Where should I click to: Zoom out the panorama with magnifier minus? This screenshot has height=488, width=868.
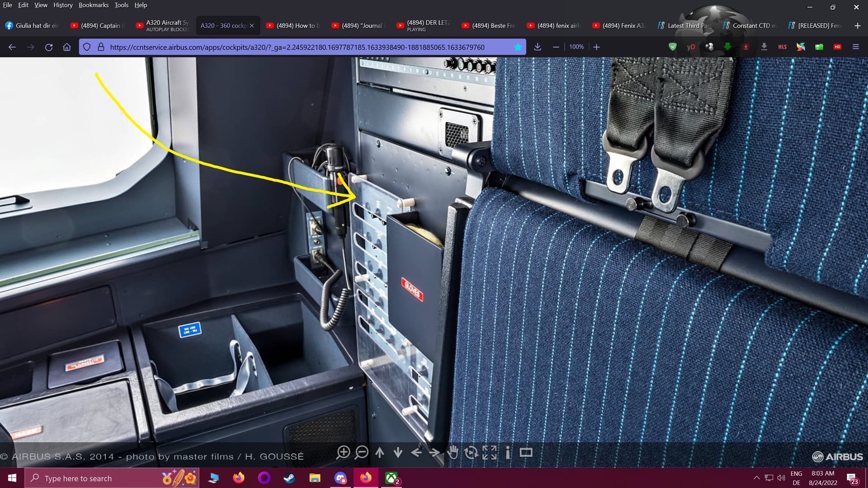click(x=361, y=452)
